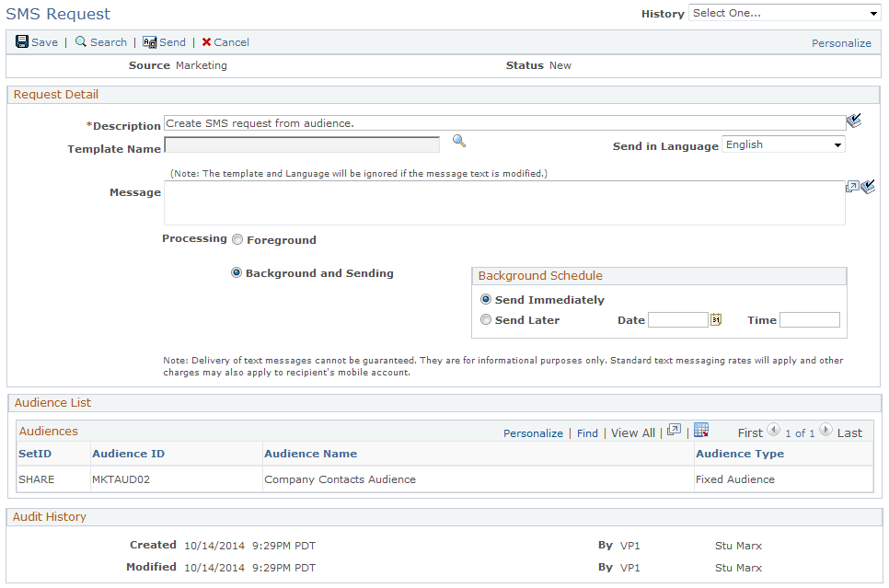Select the Send Later option
This screenshot has width=889, height=588.
tap(485, 319)
